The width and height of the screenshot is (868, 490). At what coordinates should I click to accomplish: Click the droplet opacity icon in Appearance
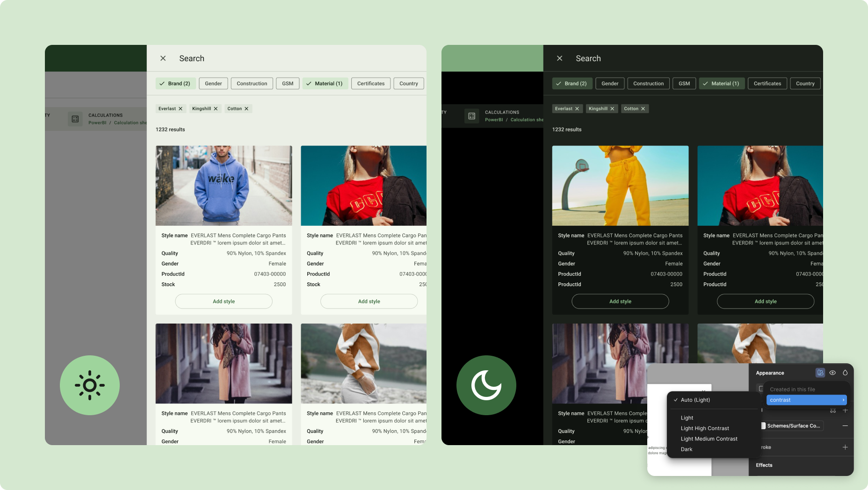tap(845, 373)
